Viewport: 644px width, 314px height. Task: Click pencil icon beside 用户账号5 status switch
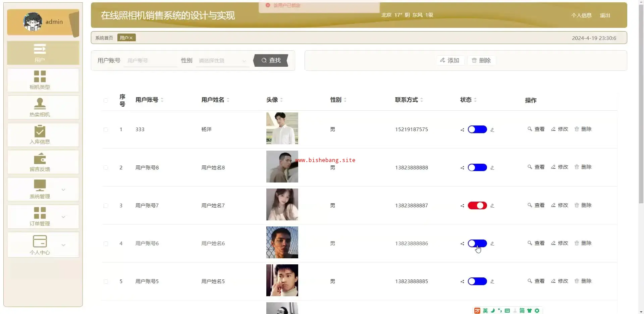tap(492, 281)
